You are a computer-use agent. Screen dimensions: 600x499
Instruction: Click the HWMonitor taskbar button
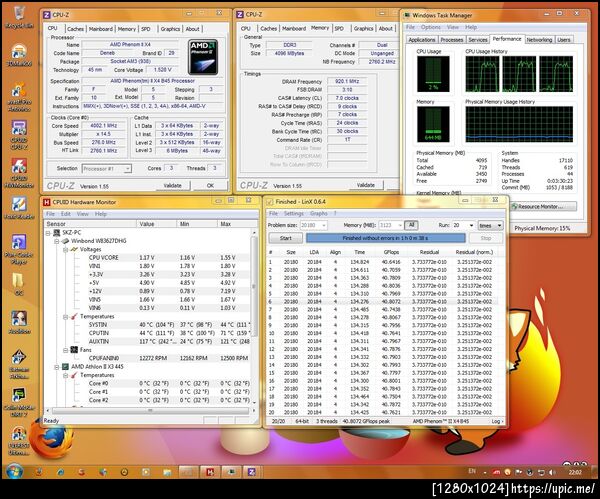(210, 472)
